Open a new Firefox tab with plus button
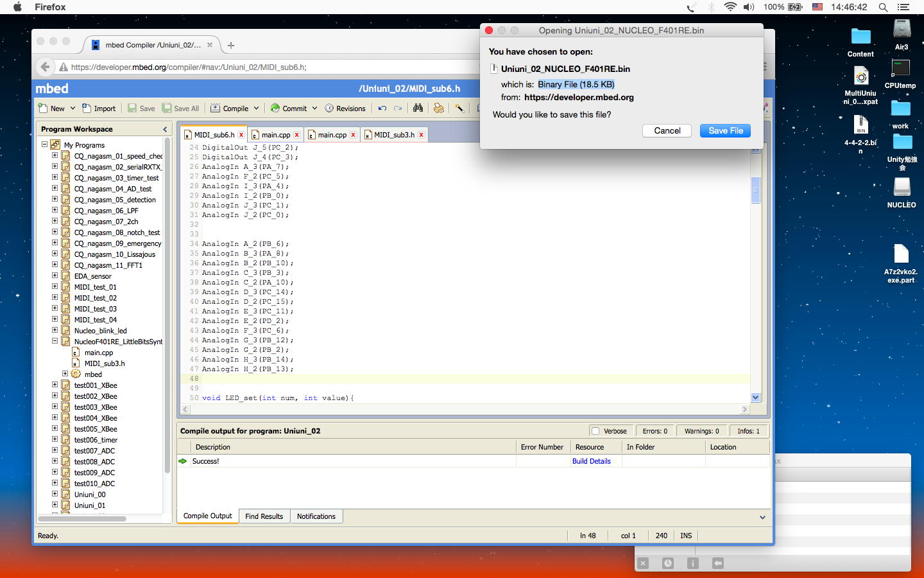This screenshot has height=578, width=924. pyautogui.click(x=231, y=45)
